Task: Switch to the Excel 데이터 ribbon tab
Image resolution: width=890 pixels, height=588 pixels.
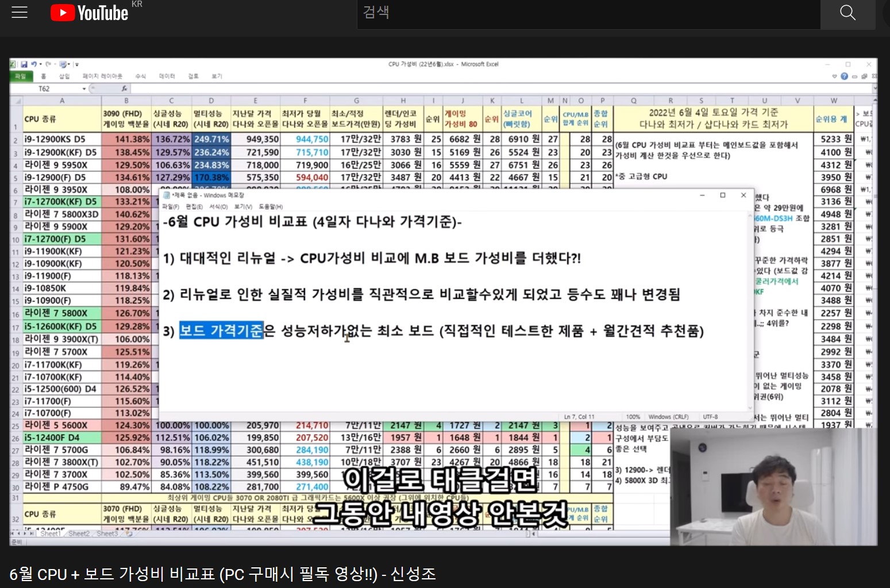Action: [x=167, y=76]
